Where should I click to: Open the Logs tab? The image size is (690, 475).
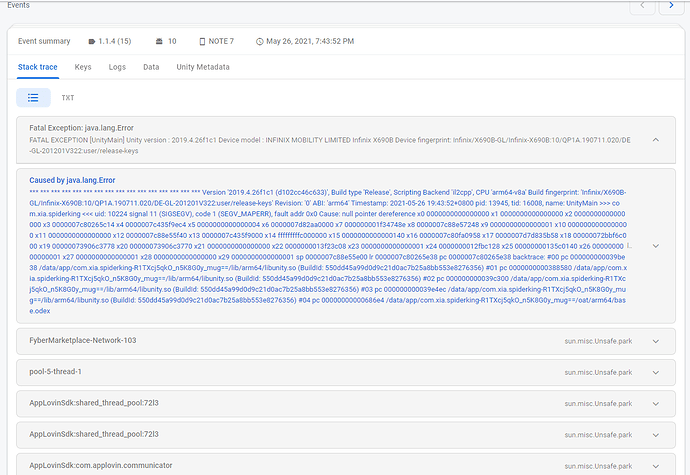point(117,67)
